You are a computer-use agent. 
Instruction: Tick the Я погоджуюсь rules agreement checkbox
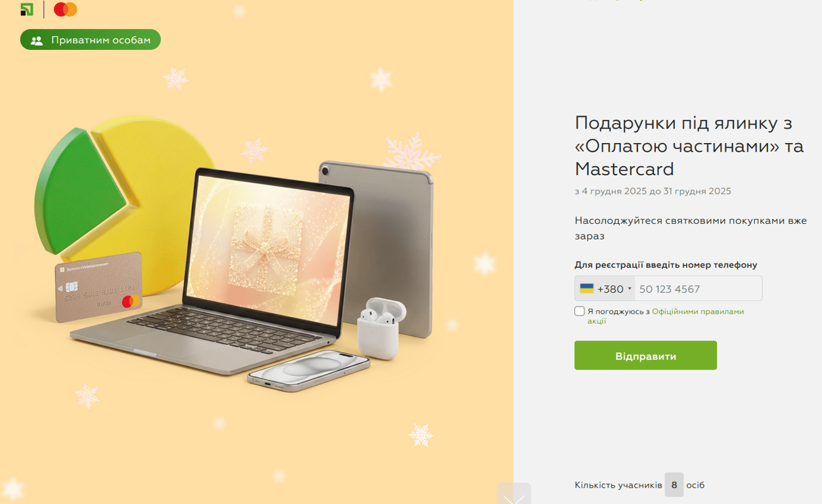click(579, 311)
